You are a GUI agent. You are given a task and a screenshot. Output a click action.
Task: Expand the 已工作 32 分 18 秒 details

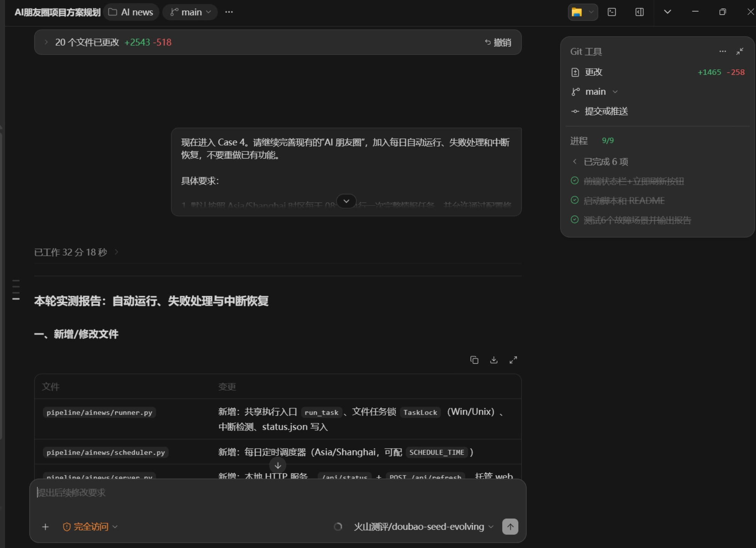76,252
